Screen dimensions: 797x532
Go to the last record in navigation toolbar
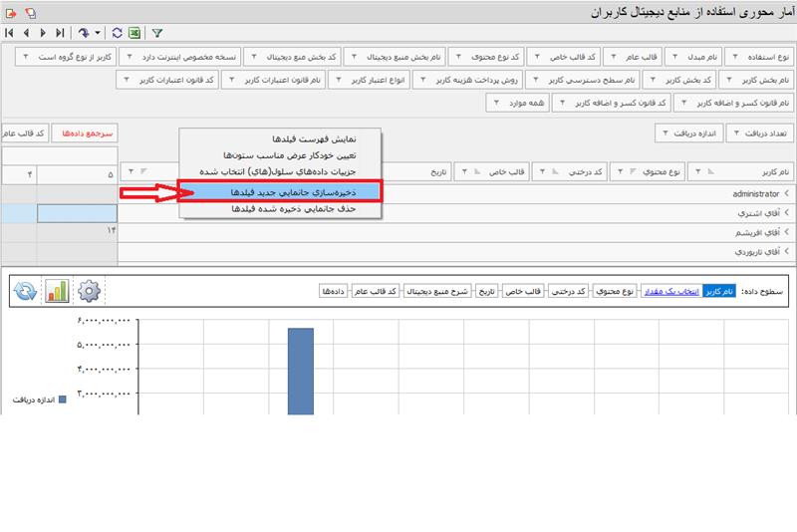[59, 33]
